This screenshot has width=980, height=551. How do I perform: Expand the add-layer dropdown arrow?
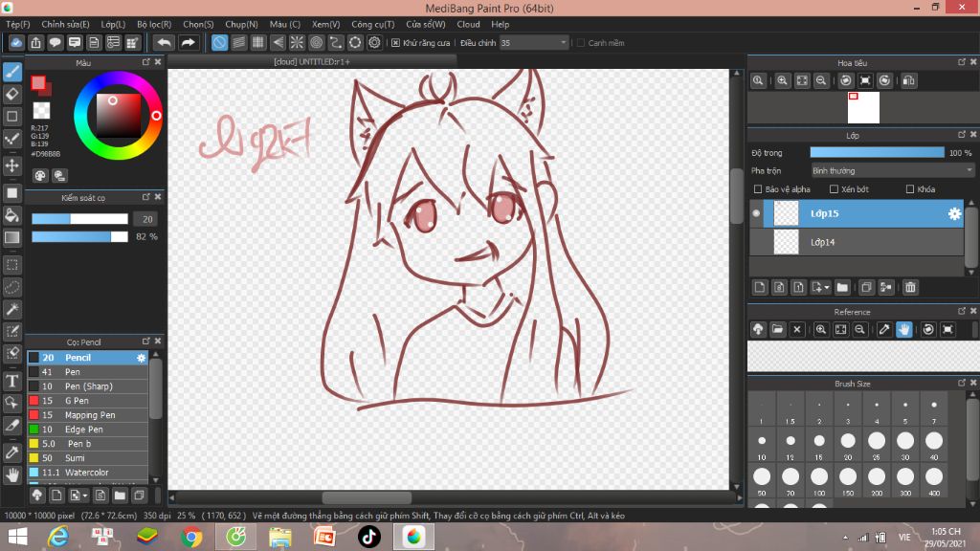click(x=827, y=287)
